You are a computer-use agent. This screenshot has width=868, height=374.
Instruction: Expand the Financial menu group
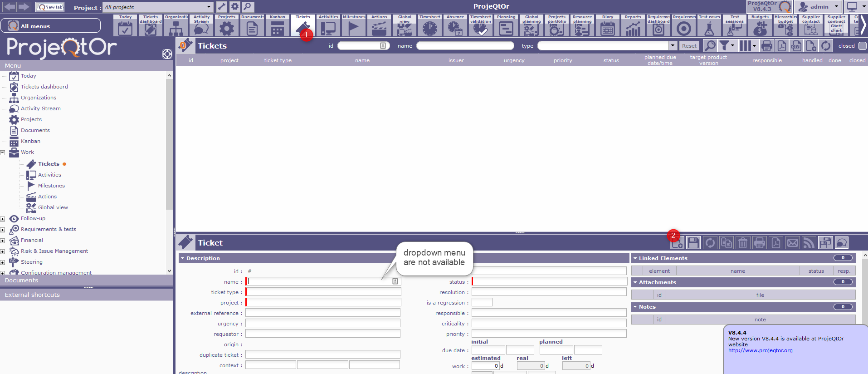coord(3,241)
